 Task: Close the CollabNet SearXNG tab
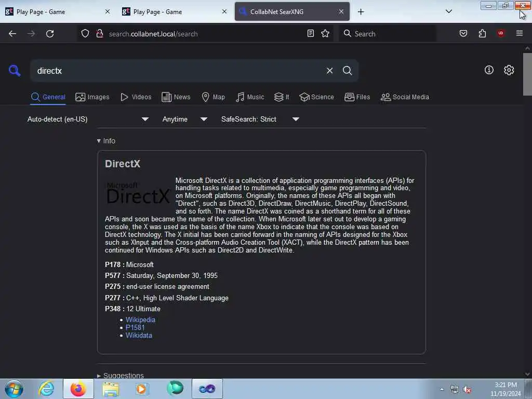(341, 11)
